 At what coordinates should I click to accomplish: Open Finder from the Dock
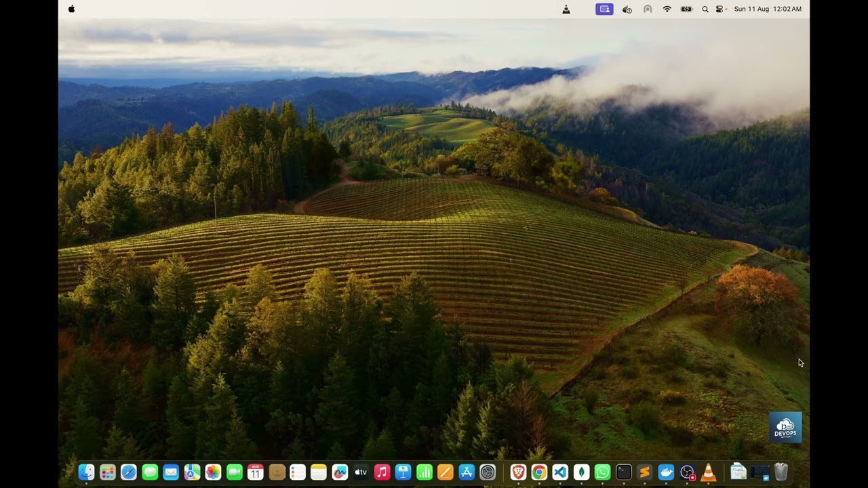coord(86,472)
